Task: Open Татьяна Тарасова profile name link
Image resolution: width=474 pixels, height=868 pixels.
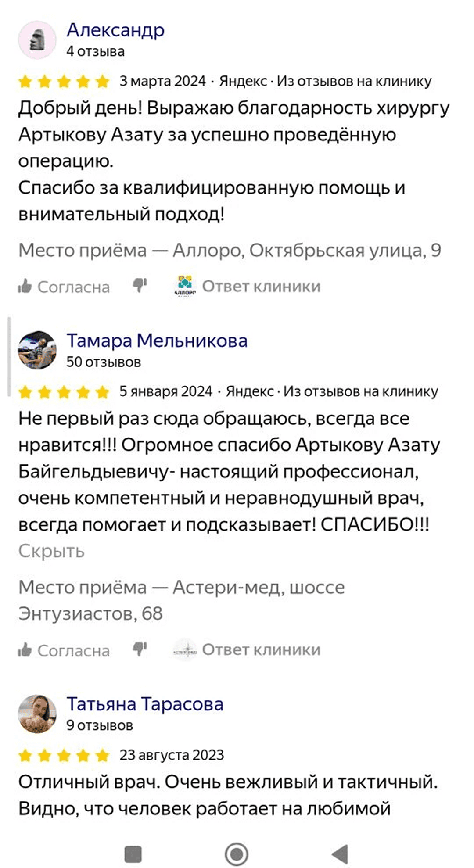Action: pyautogui.click(x=145, y=704)
